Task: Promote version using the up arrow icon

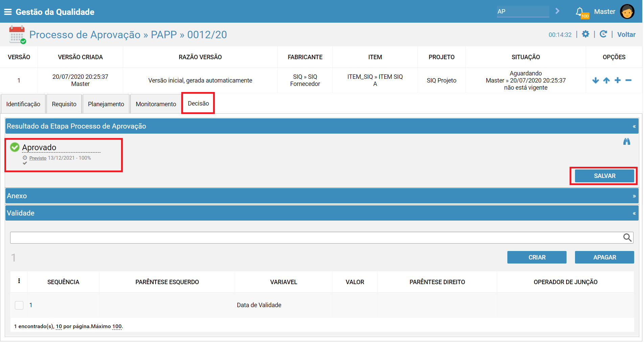Action: click(x=606, y=80)
